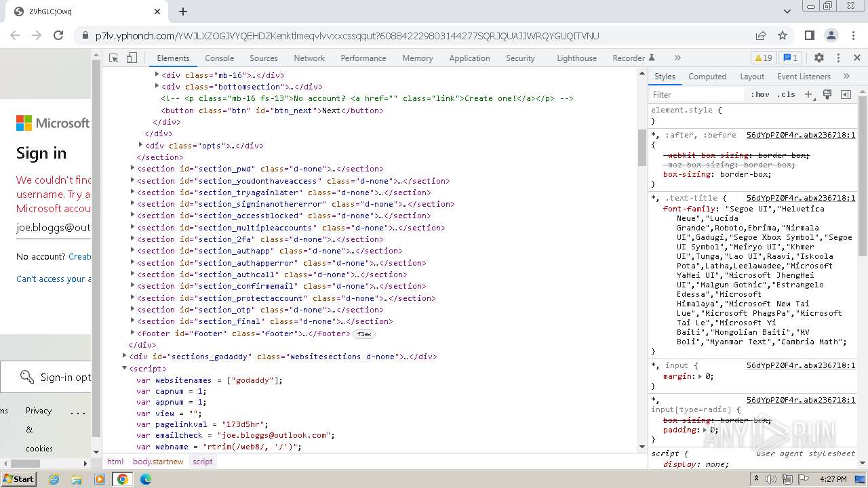868x488 pixels.
Task: Expand the padding shorthand triangle
Action: 705,430
